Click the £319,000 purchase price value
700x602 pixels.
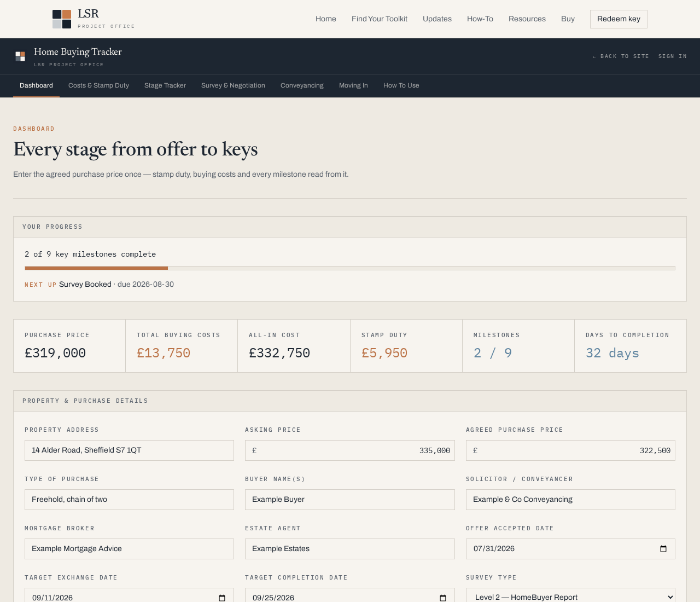coord(55,354)
